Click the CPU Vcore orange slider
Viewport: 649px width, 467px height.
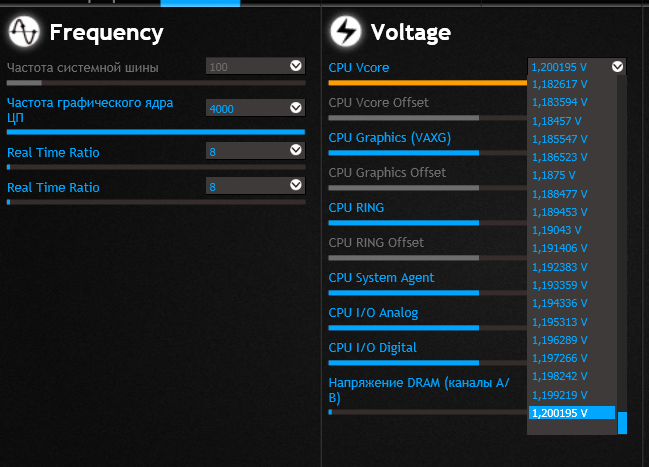pyautogui.click(x=427, y=83)
